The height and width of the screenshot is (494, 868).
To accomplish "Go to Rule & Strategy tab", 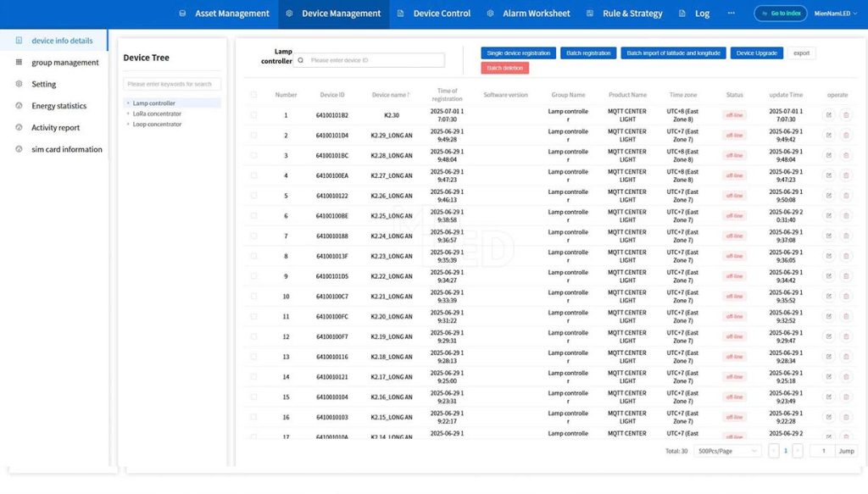I will click(x=625, y=14).
